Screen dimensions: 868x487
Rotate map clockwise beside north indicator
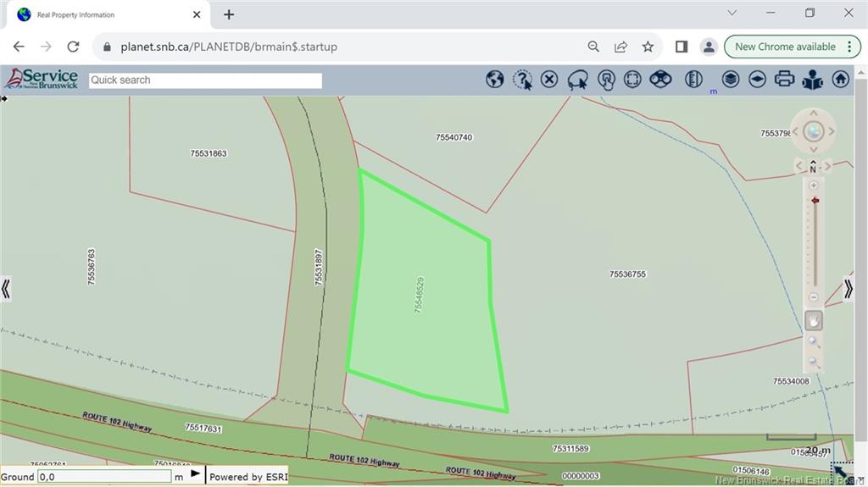click(827, 166)
